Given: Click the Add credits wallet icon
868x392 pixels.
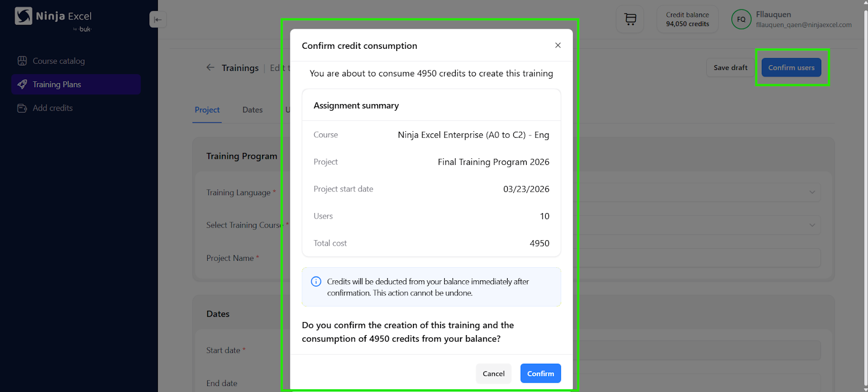Looking at the screenshot, I should point(22,108).
